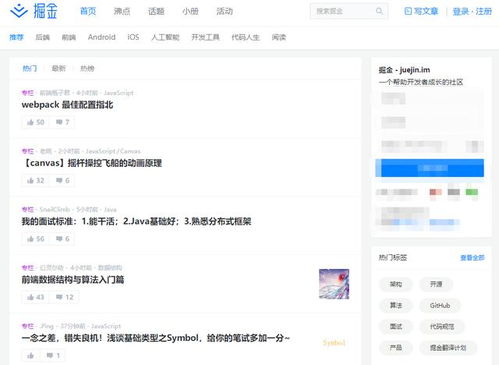Screen dimensions: 499x365
Task: Click the search magnifier icon
Action: (x=379, y=11)
